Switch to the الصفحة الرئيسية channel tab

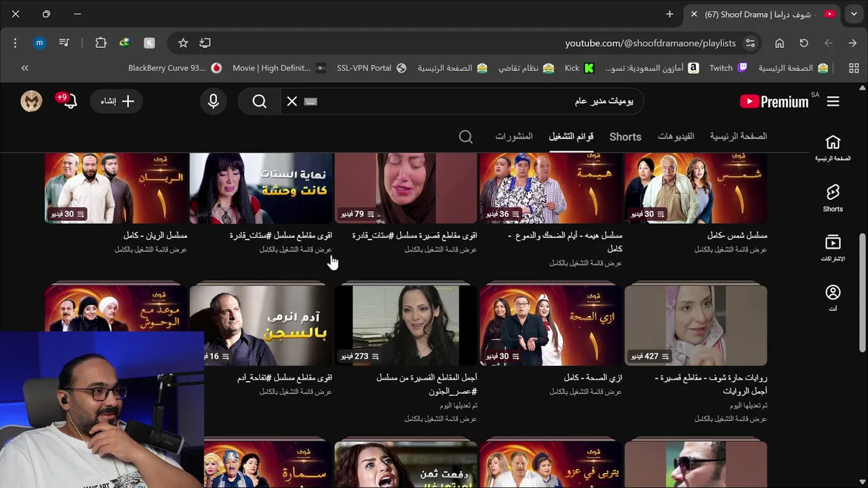click(x=738, y=136)
